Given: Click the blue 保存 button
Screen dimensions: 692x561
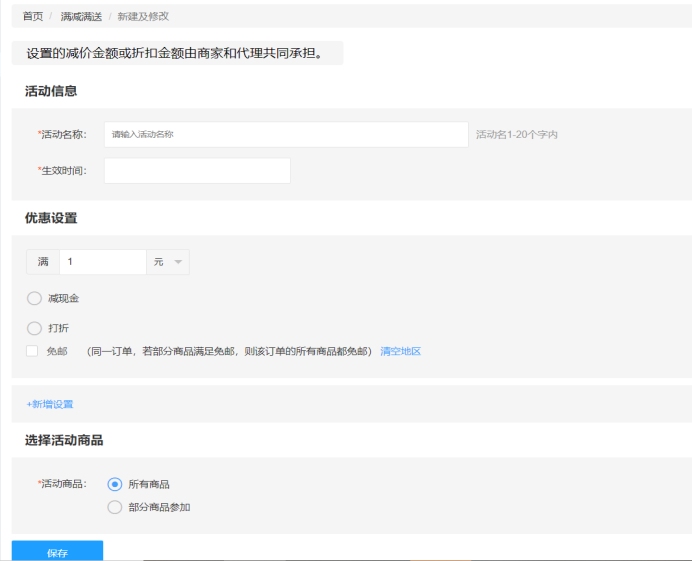Looking at the screenshot, I should pyautogui.click(x=57, y=550).
